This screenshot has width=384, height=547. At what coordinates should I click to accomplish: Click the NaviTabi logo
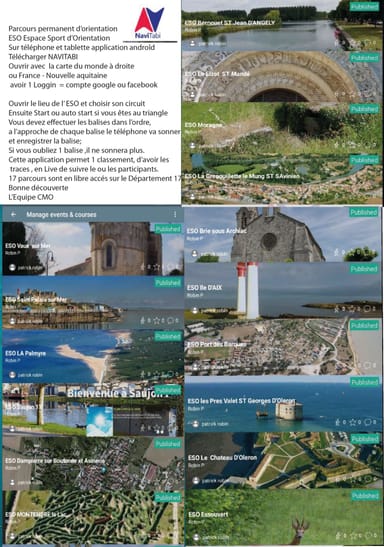149,23
